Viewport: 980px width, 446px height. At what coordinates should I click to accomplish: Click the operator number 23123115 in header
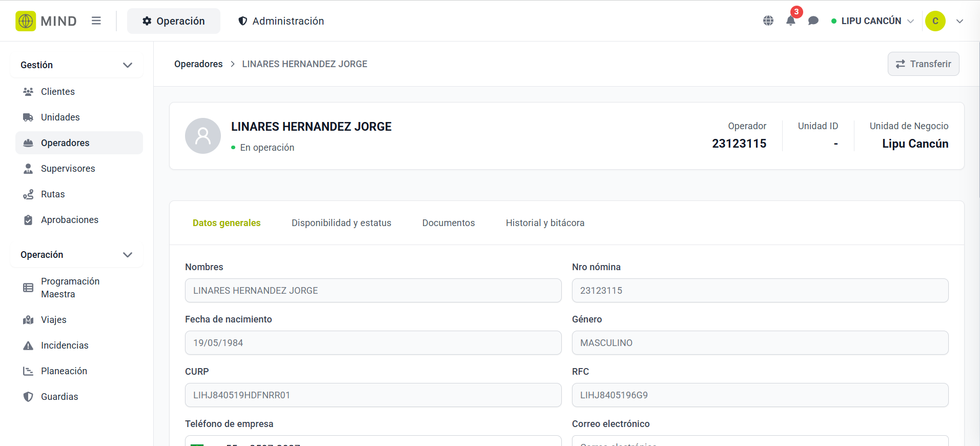tap(739, 144)
